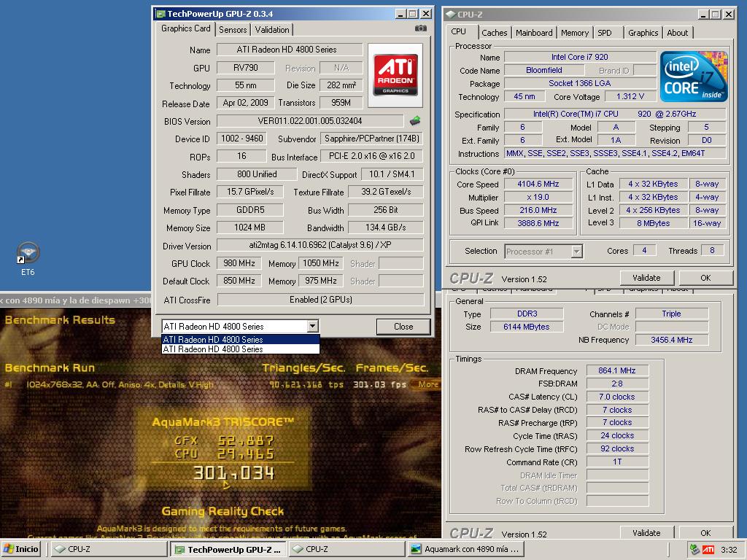The image size is (747, 560).
Task: Click OK in the lower CPU-Z window
Action: 705,533
